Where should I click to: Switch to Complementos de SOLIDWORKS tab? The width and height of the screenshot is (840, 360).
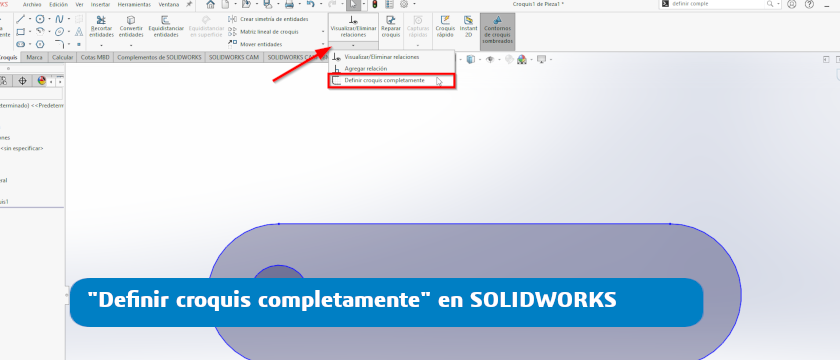(159, 57)
